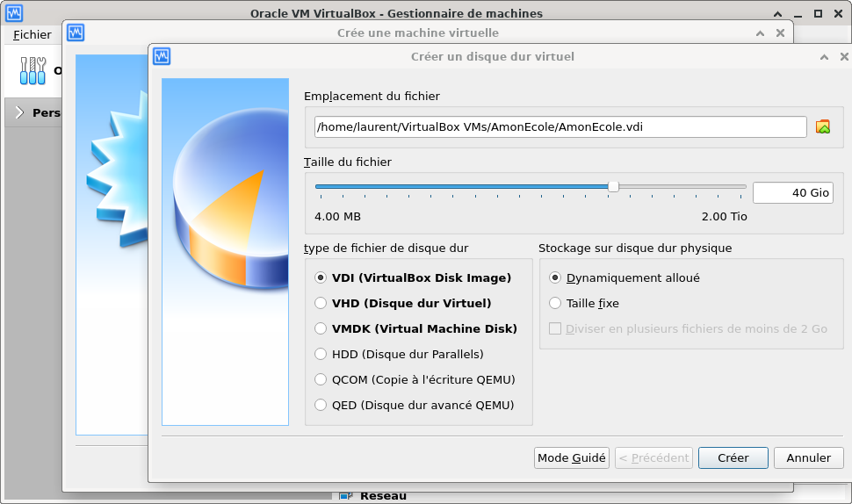Roll up the Crée une machine virtuelle window

[x=760, y=33]
